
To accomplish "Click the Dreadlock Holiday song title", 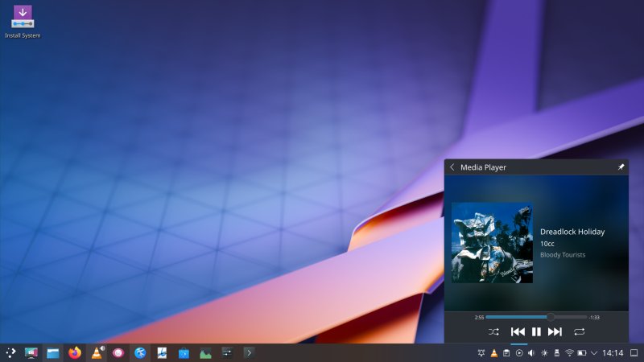I will click(572, 232).
